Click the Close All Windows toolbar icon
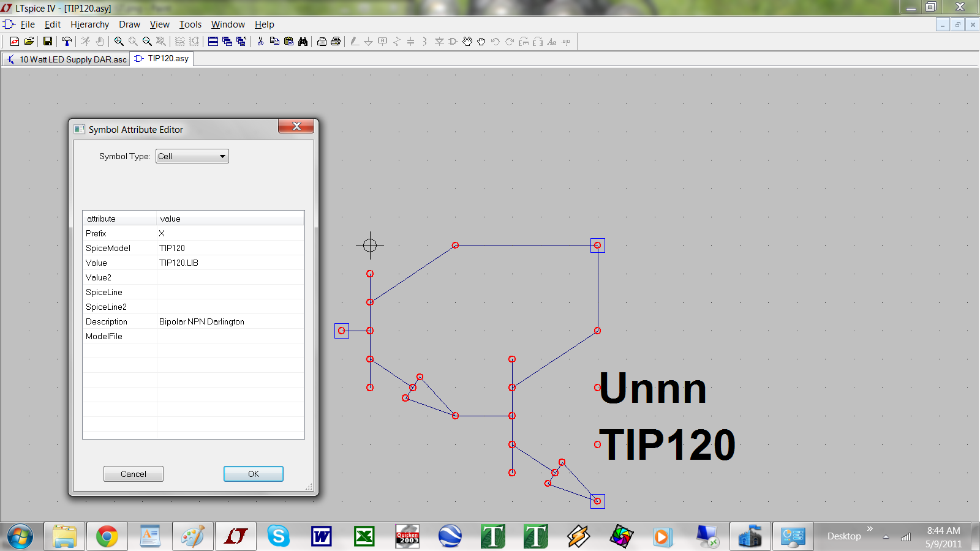Image resolution: width=980 pixels, height=551 pixels. 241,41
